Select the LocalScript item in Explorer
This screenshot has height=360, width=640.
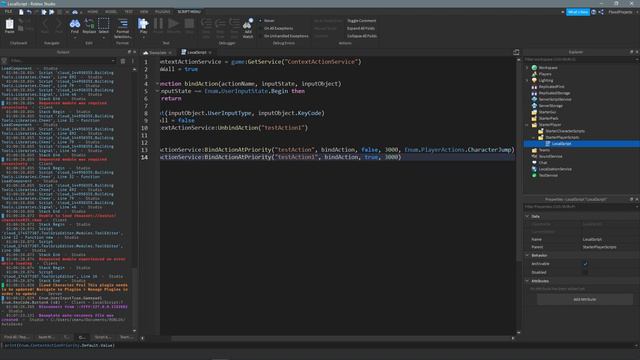(x=561, y=144)
